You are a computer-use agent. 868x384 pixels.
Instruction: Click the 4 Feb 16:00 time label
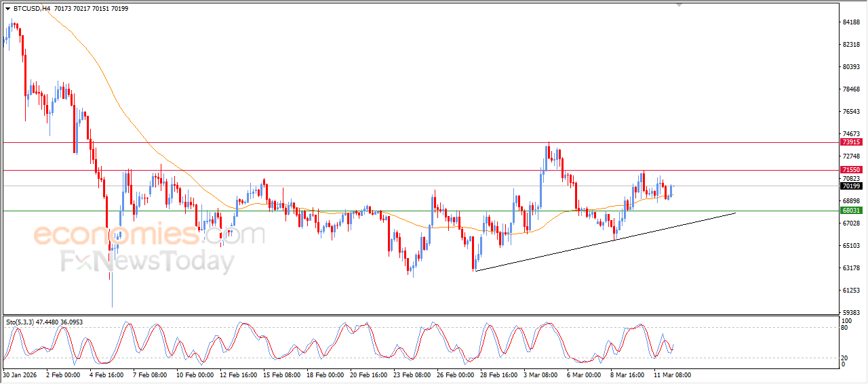tap(105, 375)
